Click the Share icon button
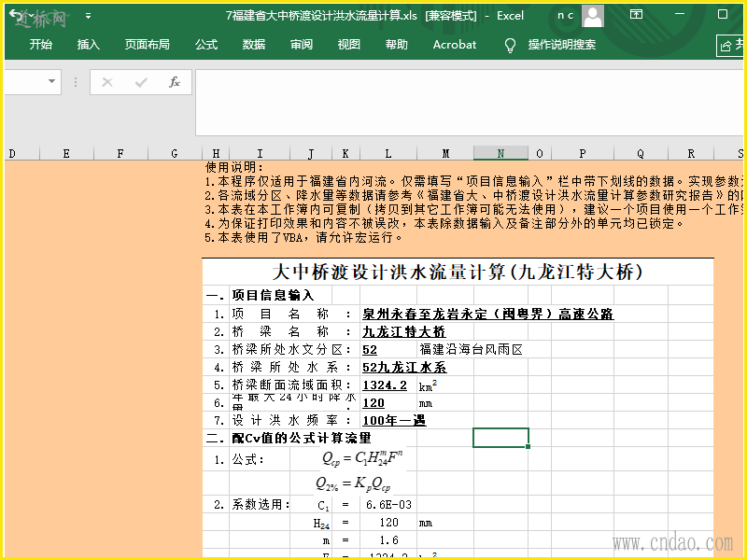Viewport: 747px width, 560px height. point(731,45)
